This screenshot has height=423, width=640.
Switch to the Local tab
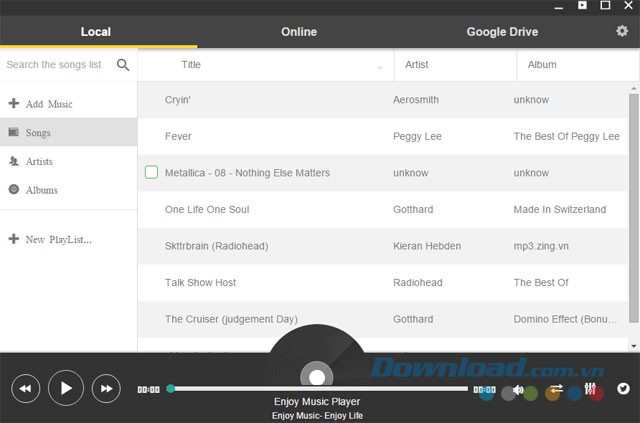tap(96, 32)
